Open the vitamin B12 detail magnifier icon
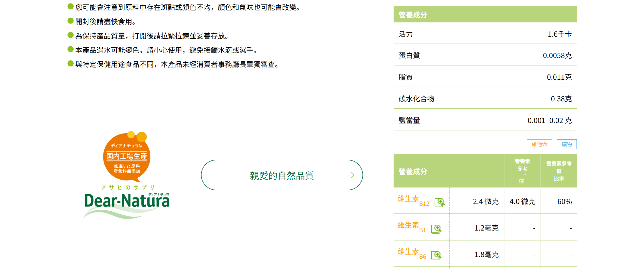 pyautogui.click(x=439, y=203)
